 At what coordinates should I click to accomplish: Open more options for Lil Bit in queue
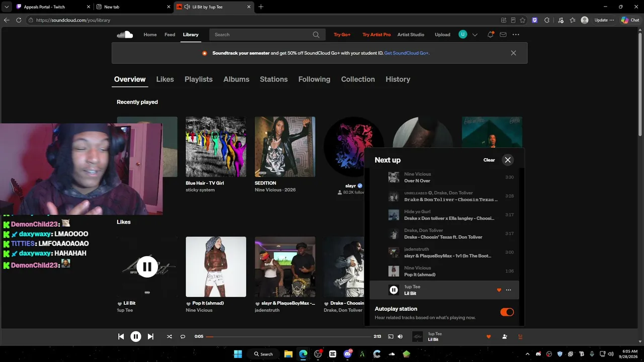508,290
